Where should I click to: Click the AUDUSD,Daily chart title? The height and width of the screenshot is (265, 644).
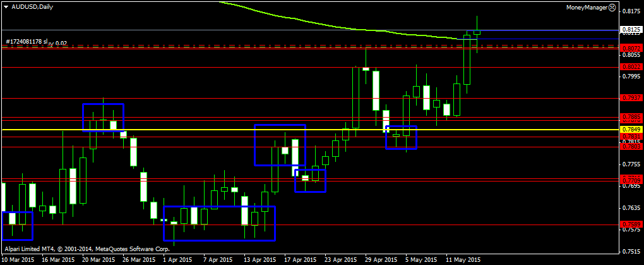(x=32, y=7)
